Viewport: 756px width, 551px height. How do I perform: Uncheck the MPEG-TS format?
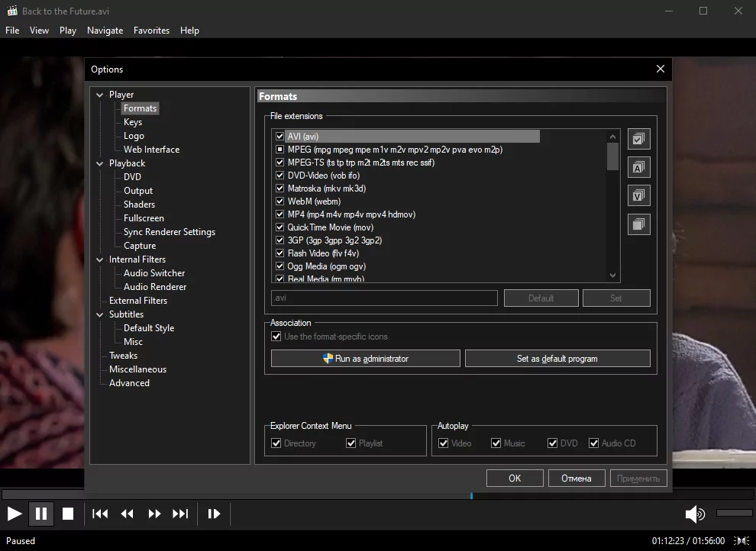[x=279, y=163]
